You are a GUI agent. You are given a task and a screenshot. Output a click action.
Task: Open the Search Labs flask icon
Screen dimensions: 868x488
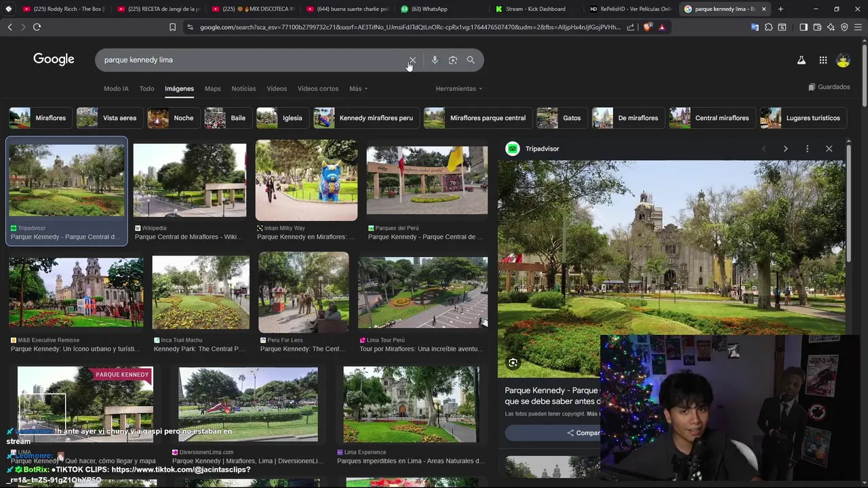802,60
